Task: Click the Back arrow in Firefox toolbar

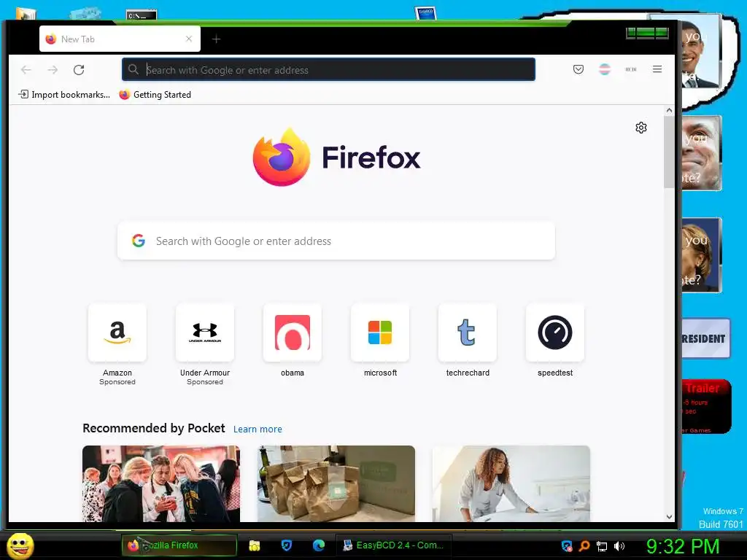Action: click(26, 70)
